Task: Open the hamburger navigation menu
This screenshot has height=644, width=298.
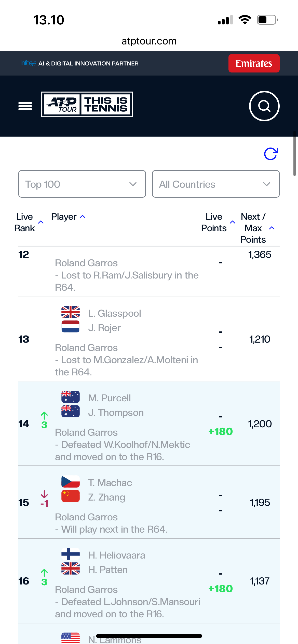Action: tap(25, 106)
